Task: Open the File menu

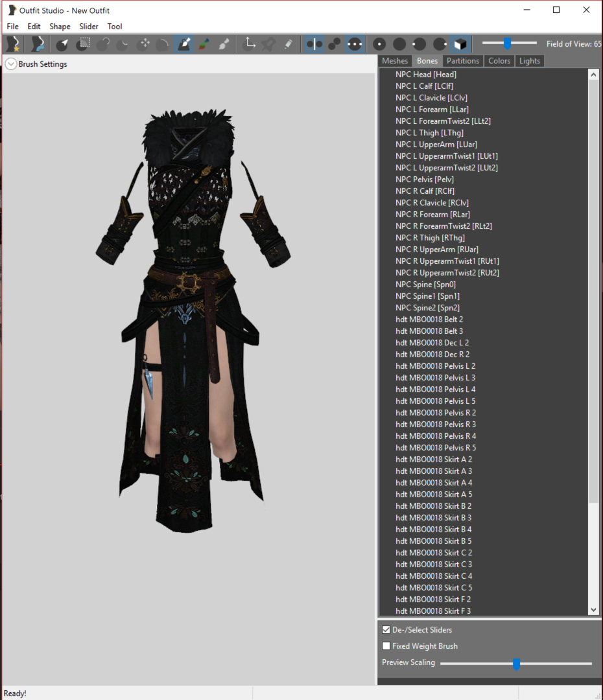Action: click(x=12, y=27)
